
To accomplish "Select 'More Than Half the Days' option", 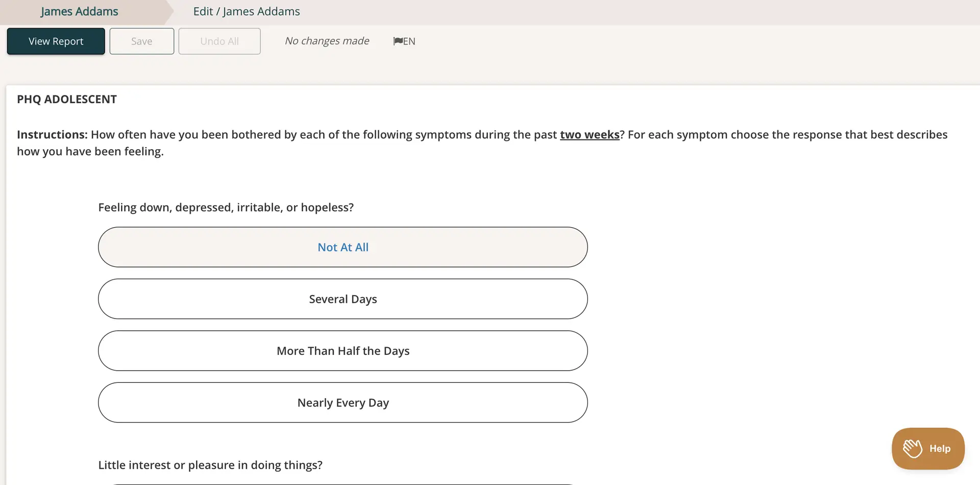I will (x=342, y=351).
